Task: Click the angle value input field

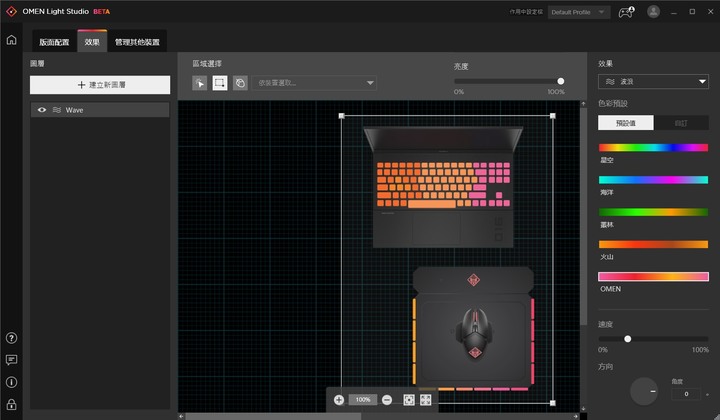Action: click(686, 394)
